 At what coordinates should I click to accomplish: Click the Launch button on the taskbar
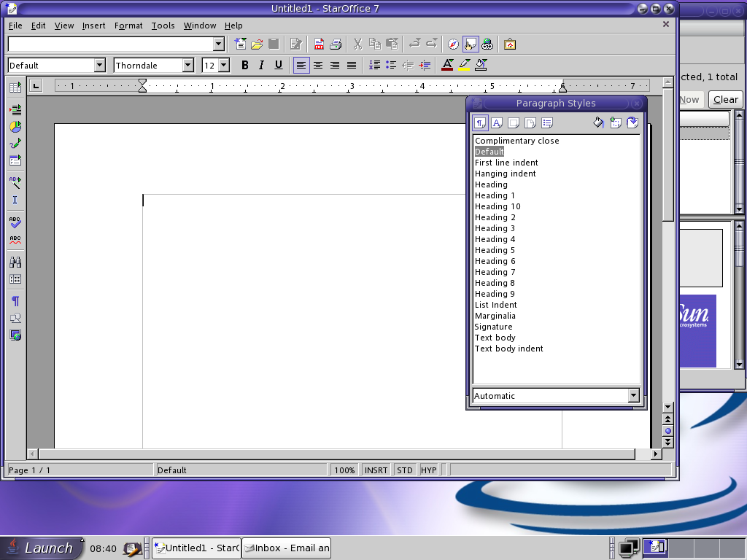(x=42, y=548)
